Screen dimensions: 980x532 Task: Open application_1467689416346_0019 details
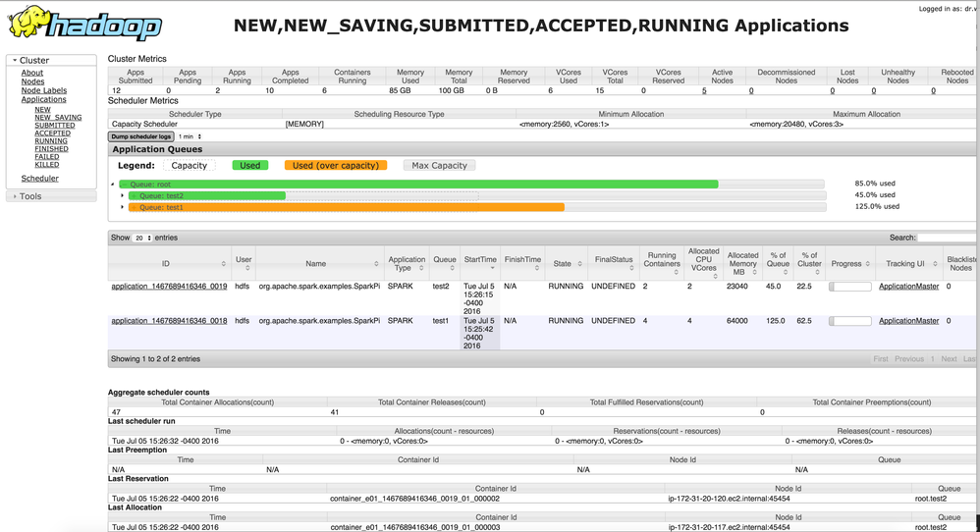169,287
